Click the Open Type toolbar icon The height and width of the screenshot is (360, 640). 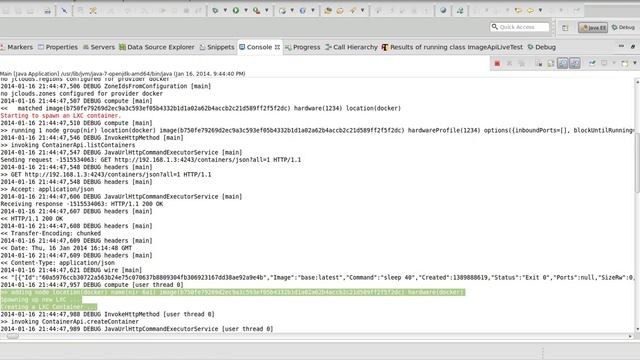328,11
